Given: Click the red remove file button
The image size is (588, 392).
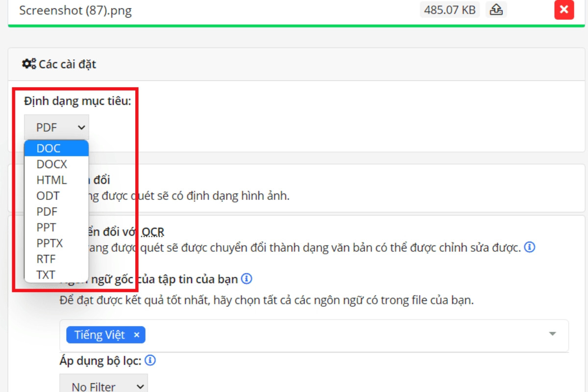Looking at the screenshot, I should point(564,10).
